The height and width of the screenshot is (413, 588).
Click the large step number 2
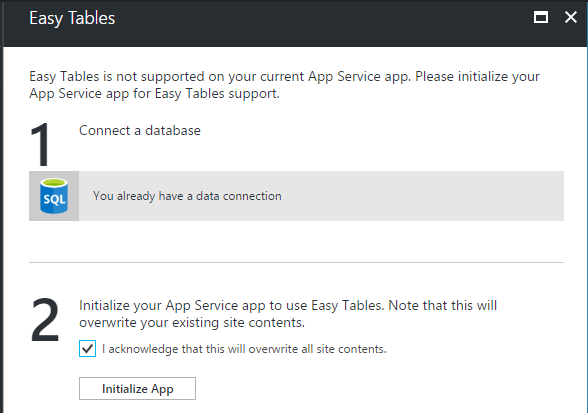tap(45, 320)
